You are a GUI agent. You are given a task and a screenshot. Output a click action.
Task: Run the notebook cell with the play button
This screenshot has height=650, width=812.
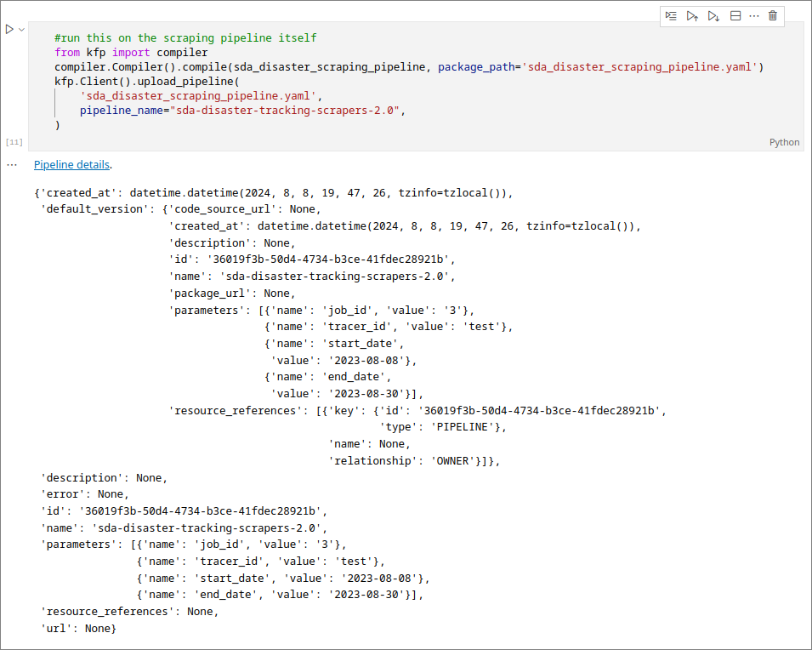tap(9, 30)
